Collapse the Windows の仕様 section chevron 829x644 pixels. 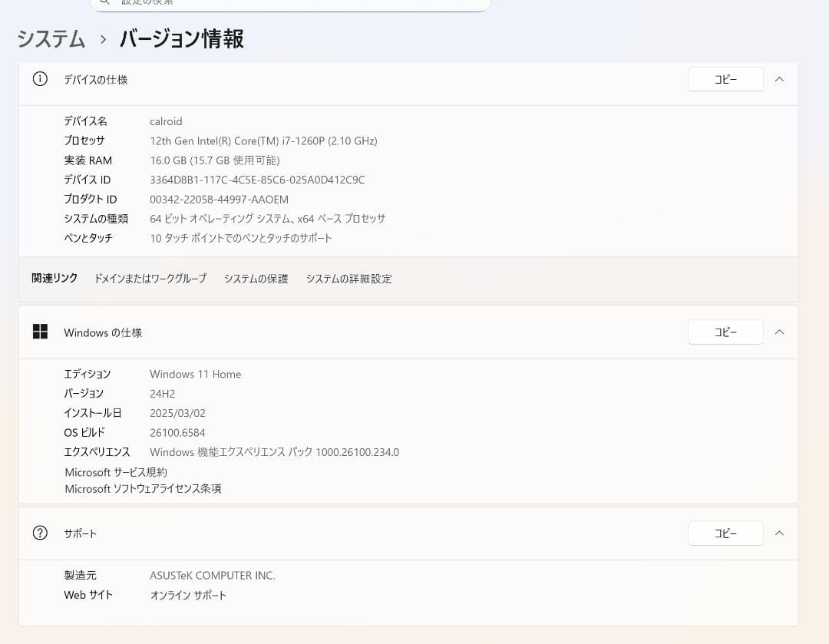pos(779,332)
